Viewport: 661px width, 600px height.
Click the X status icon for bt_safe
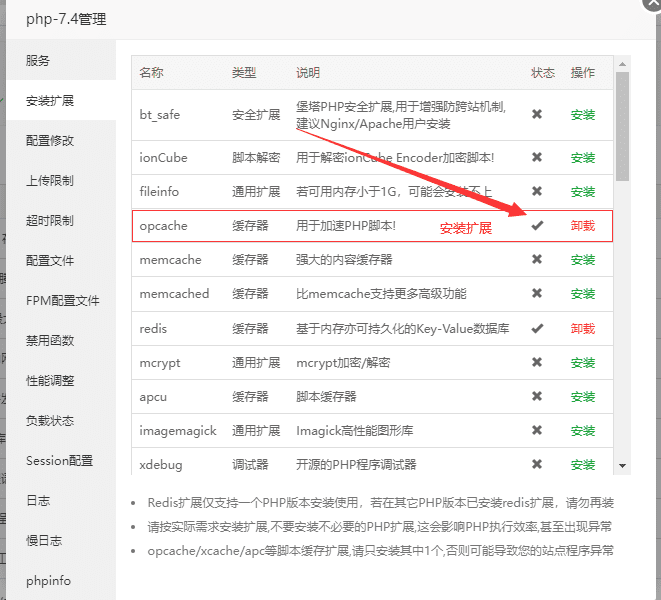click(537, 114)
